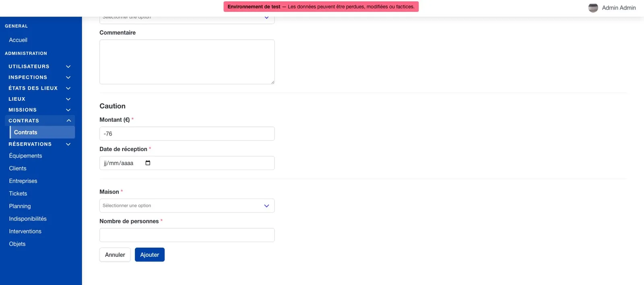Expand États des lieux section
Viewport: 644px width, 285px height.
click(x=39, y=88)
